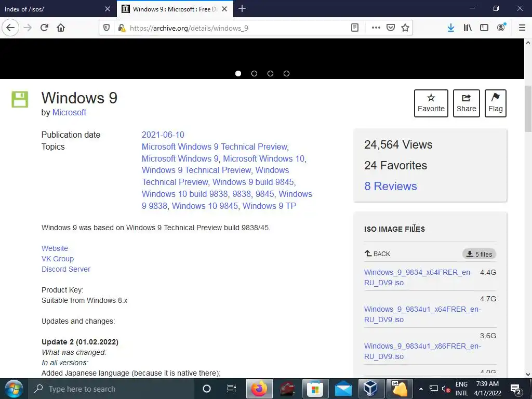Open network icon in system tray
The image size is (532, 399).
click(x=434, y=389)
